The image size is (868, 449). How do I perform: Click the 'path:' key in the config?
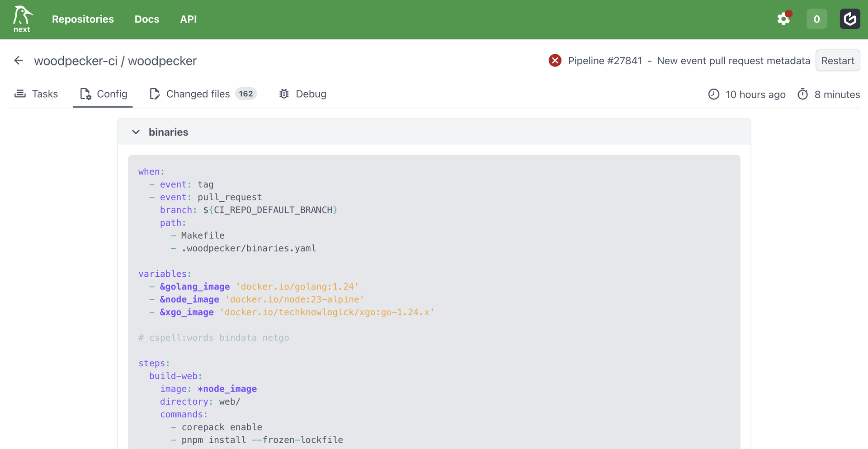click(x=173, y=223)
